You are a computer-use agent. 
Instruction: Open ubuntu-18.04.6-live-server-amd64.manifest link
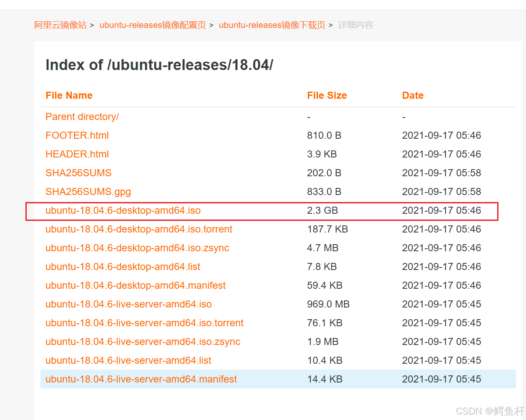coord(141,379)
